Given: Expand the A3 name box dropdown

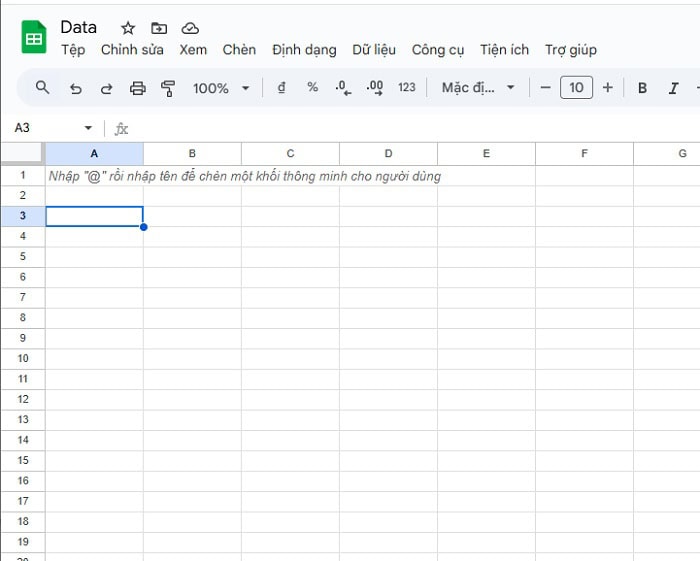Looking at the screenshot, I should point(88,128).
